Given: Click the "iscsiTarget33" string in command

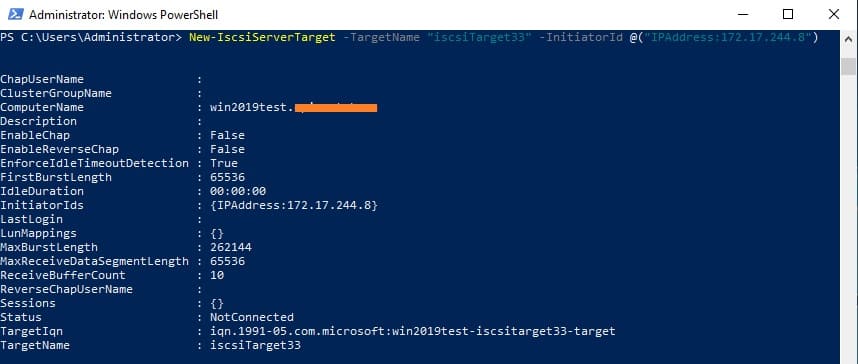Looking at the screenshot, I should click(479, 37).
